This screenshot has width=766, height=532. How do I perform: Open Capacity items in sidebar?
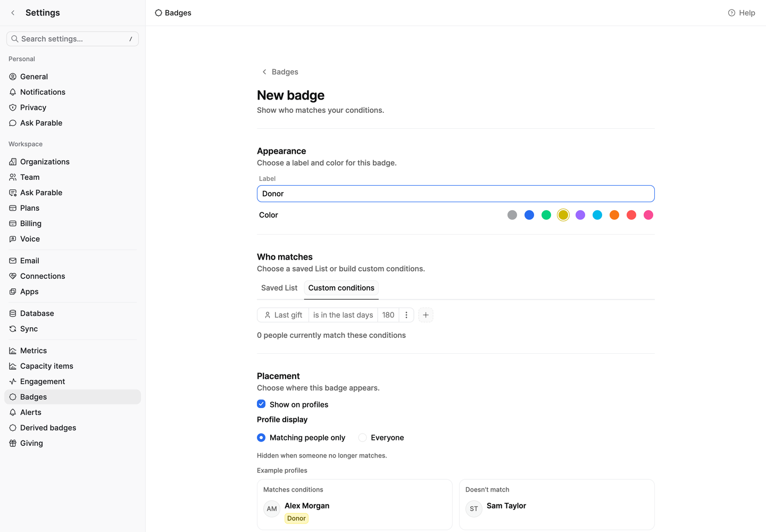72,366
